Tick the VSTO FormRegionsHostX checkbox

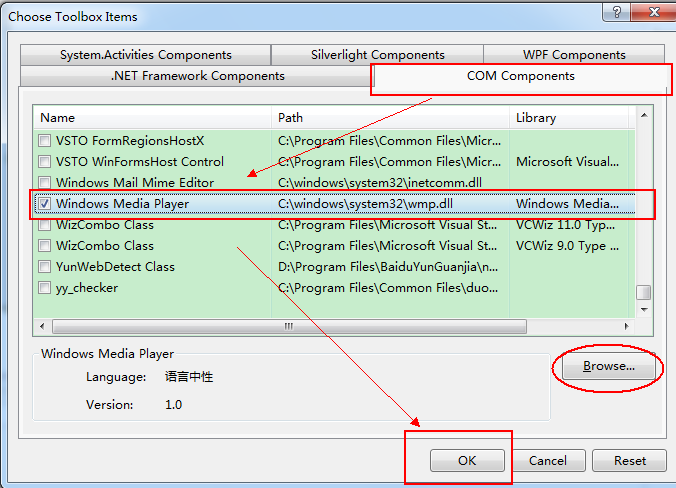coord(44,141)
